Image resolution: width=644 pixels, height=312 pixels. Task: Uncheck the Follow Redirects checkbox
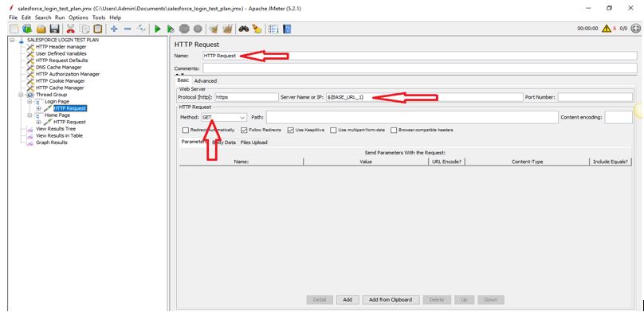(244, 130)
